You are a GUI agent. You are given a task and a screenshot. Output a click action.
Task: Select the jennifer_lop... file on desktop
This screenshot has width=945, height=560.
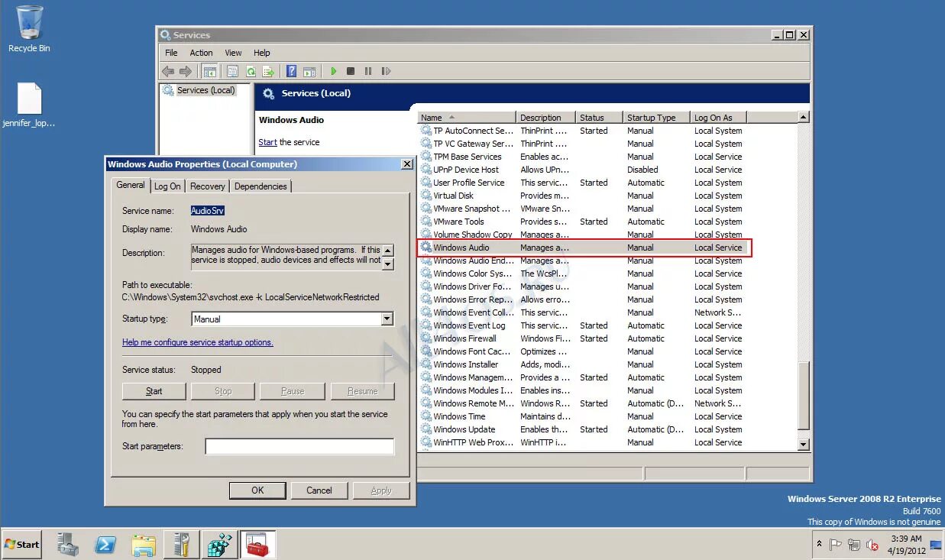click(x=29, y=105)
